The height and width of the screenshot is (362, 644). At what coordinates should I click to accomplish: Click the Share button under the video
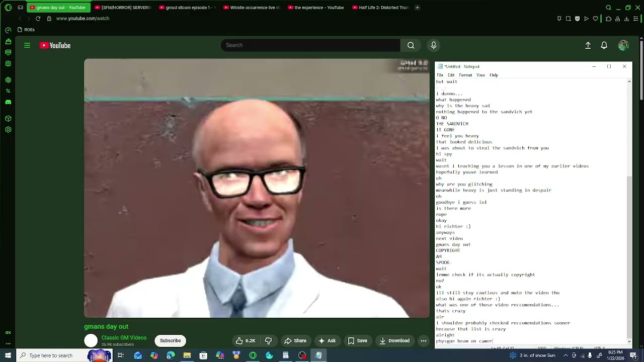point(295,340)
